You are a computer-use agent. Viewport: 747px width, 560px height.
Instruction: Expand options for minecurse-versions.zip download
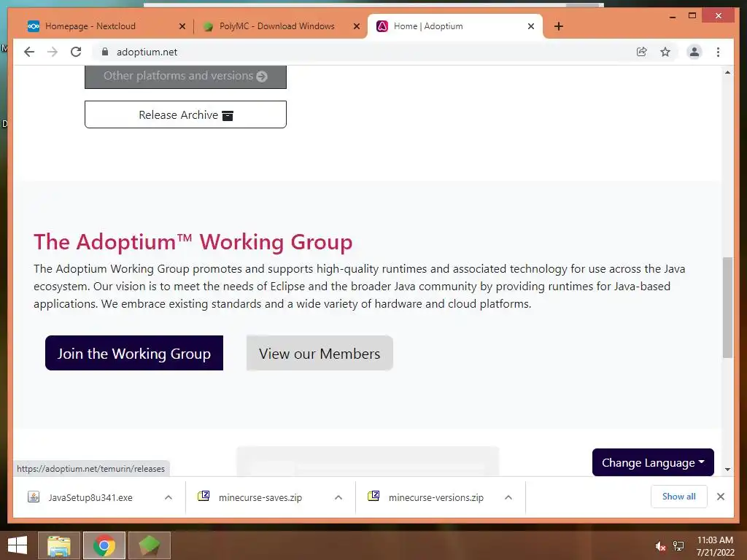pyautogui.click(x=508, y=497)
